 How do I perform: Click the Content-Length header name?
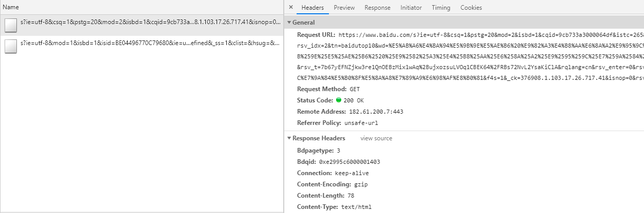tap(321, 196)
